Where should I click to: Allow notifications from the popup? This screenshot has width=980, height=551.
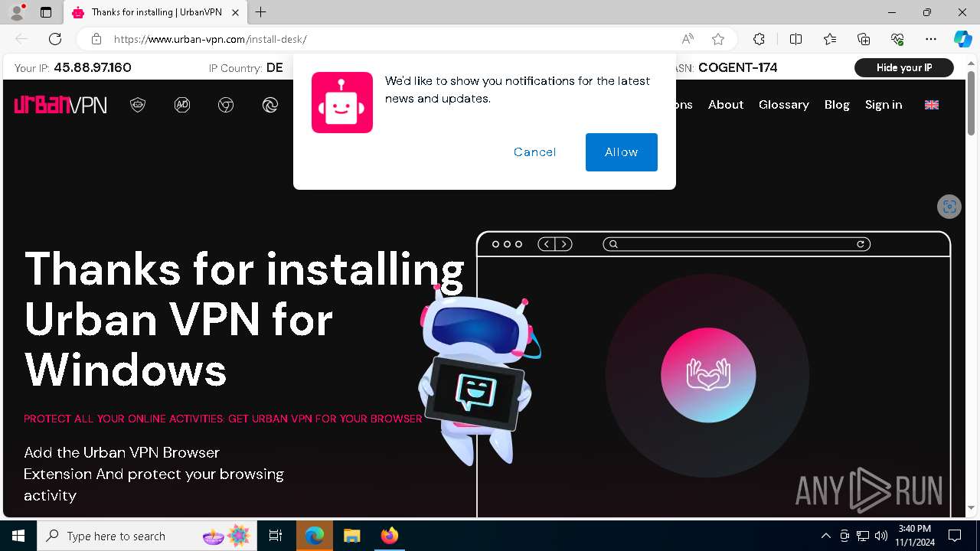pos(622,152)
